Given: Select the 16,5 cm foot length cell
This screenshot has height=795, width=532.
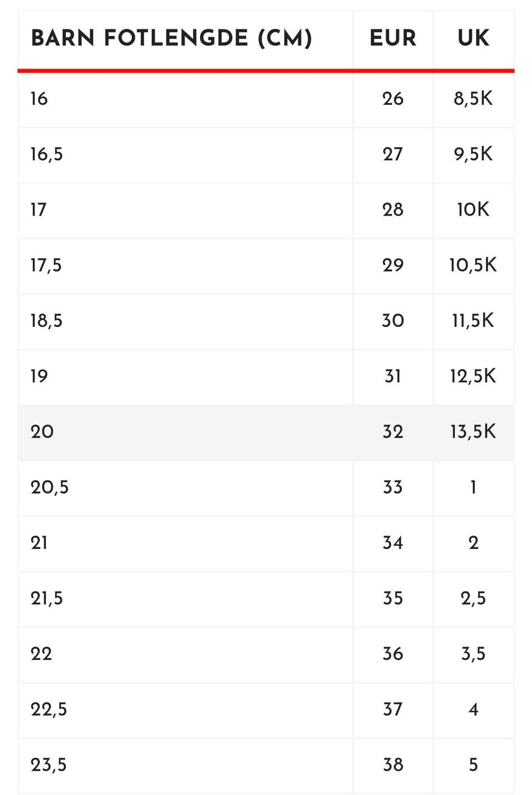Looking at the screenshot, I should [185, 155].
